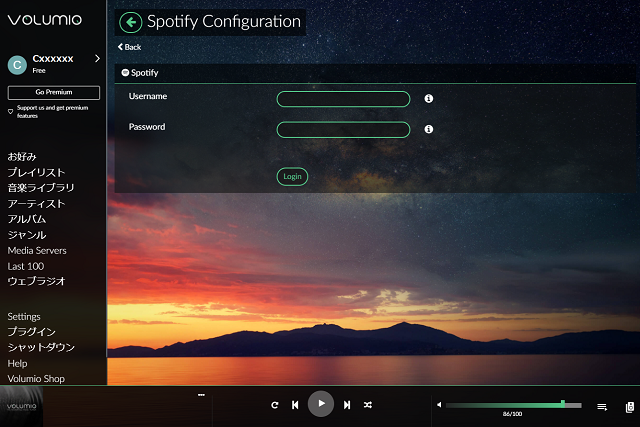Mute volume via speaker icon

coord(439,405)
